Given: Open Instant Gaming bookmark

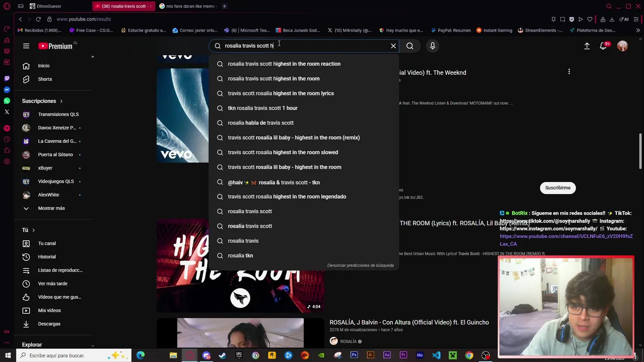Looking at the screenshot, I should click(x=494, y=30).
